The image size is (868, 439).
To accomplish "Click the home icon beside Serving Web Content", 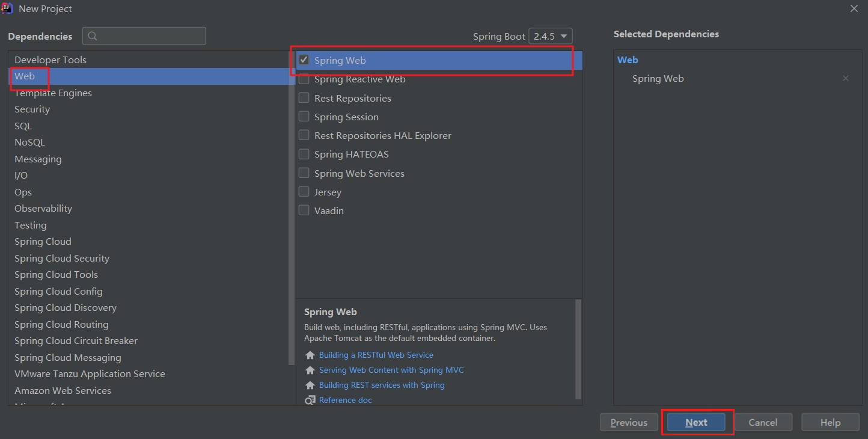I will pos(310,370).
